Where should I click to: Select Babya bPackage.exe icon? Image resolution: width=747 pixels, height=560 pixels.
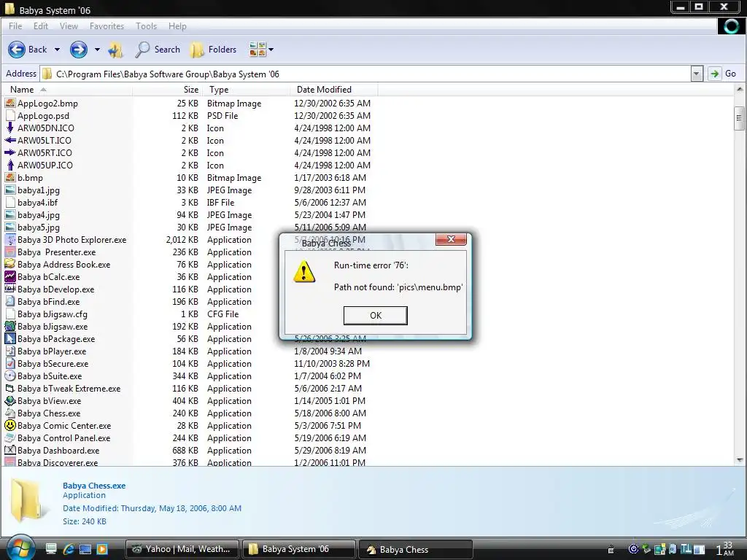[x=10, y=338]
